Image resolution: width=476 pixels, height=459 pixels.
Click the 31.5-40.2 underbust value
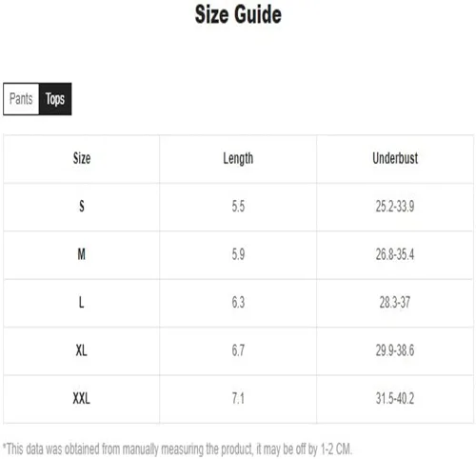(x=395, y=398)
